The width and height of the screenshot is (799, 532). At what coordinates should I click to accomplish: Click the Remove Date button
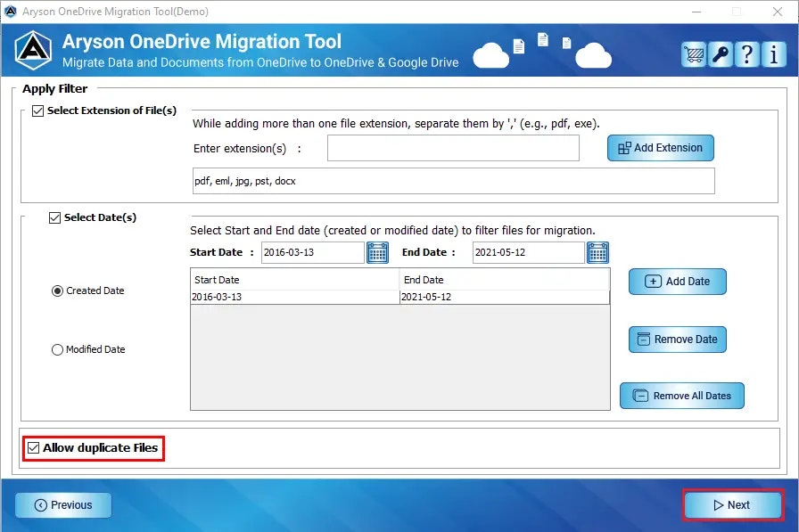point(677,340)
